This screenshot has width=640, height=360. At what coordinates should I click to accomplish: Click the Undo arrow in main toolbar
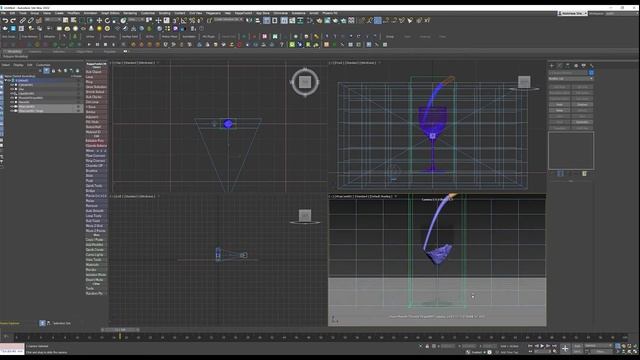5,20
